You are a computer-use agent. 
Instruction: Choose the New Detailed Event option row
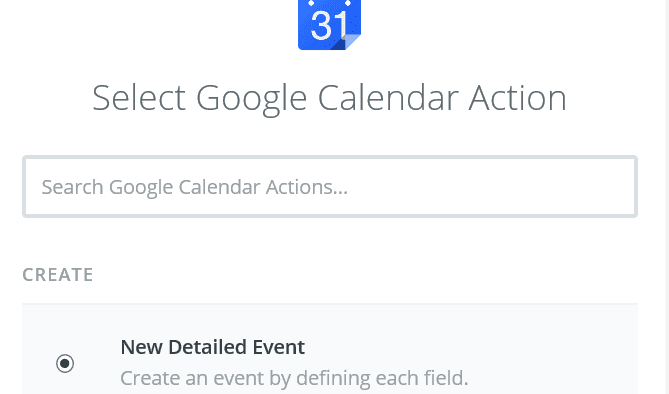point(330,349)
